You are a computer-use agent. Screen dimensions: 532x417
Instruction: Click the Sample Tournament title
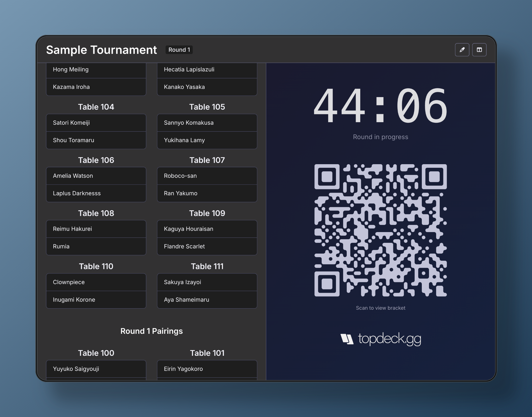pyautogui.click(x=101, y=50)
